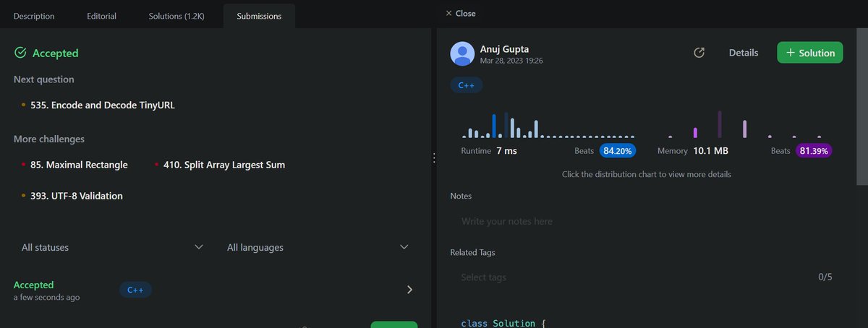Open the Details button
Image resolution: width=868 pixels, height=328 pixels.
pos(744,53)
